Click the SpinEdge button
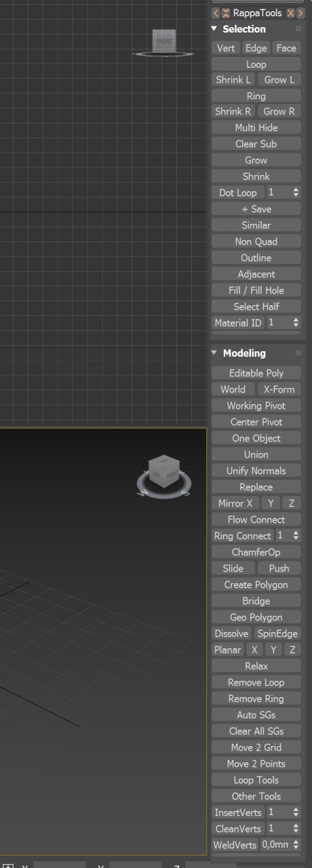The width and height of the screenshot is (312, 868). [278, 633]
